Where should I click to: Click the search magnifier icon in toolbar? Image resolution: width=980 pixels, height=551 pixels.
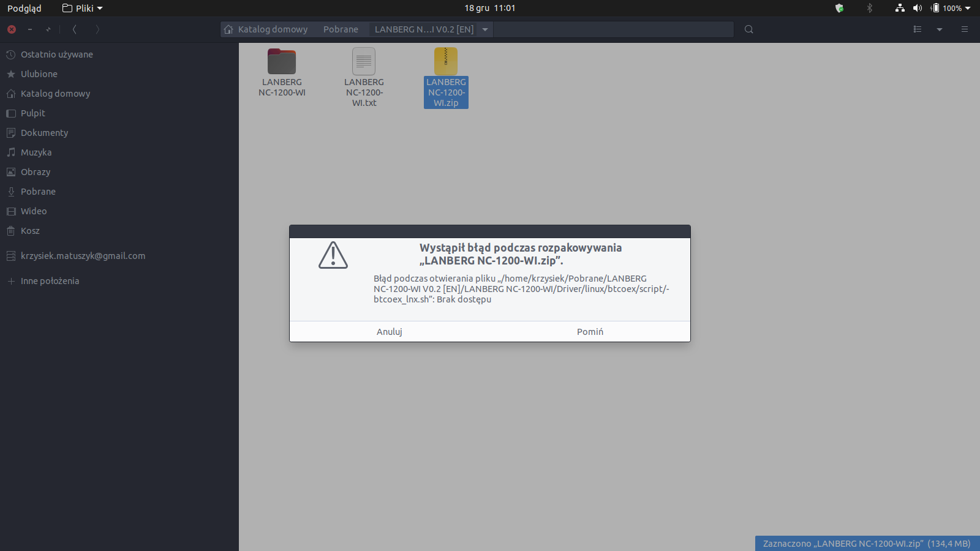[748, 29]
